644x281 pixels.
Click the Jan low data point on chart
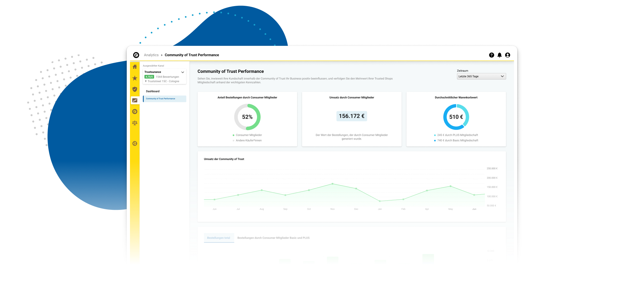point(380,201)
